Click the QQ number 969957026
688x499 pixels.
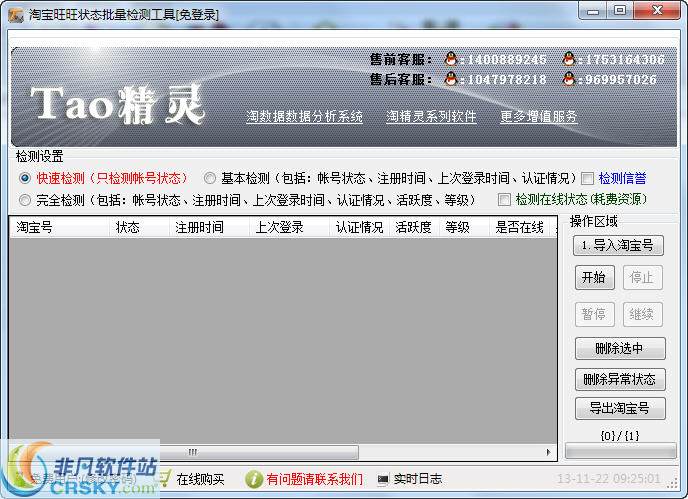tap(621, 80)
